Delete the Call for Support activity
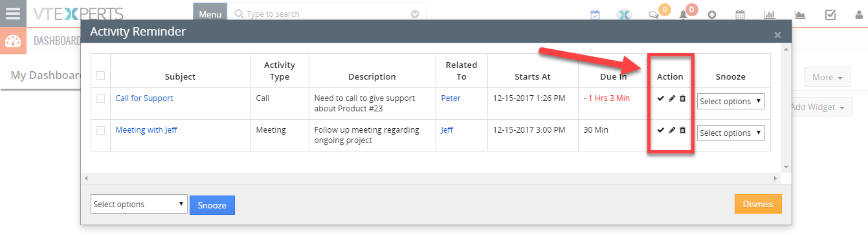 tap(682, 98)
